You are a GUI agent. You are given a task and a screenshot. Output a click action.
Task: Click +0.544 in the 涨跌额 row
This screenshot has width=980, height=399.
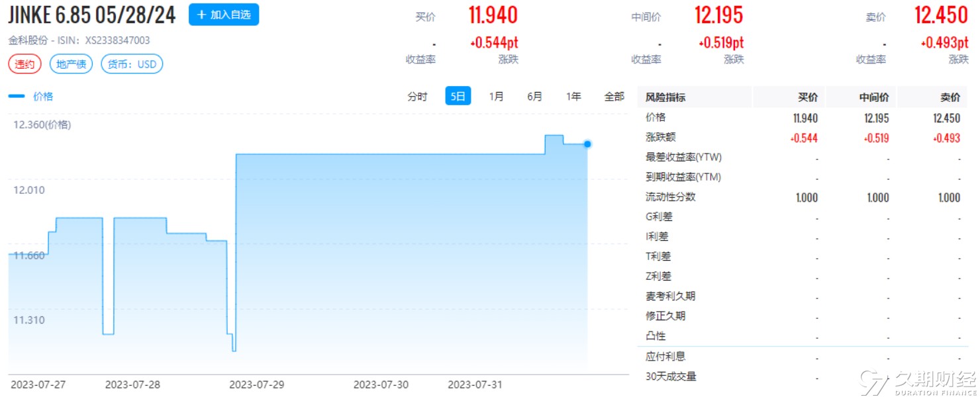[x=804, y=138]
